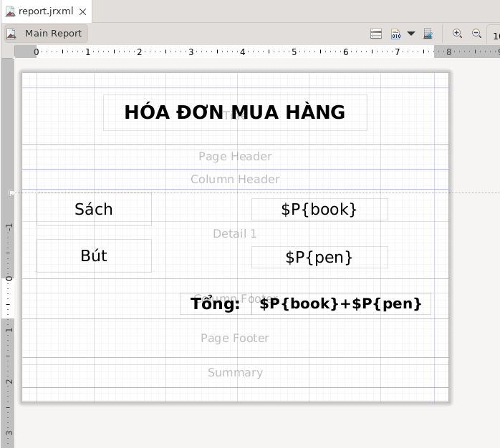Select the $P{pen} text field
The width and height of the screenshot is (500, 448).
click(x=319, y=257)
